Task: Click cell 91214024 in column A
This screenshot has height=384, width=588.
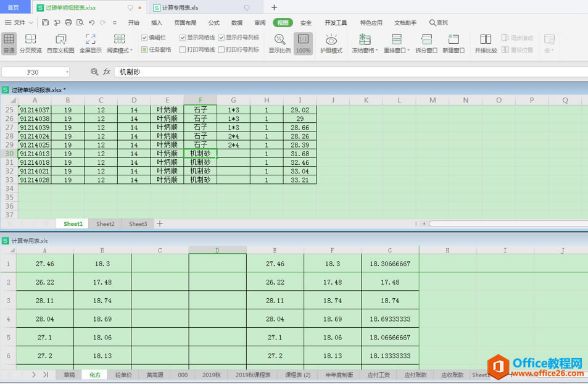Action: 35,136
